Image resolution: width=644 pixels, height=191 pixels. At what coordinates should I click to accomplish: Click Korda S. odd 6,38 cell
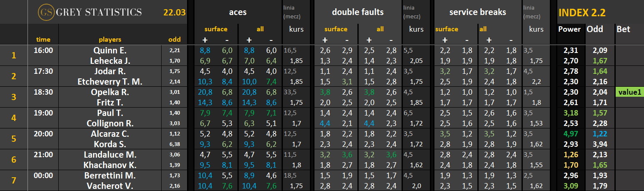175,144
